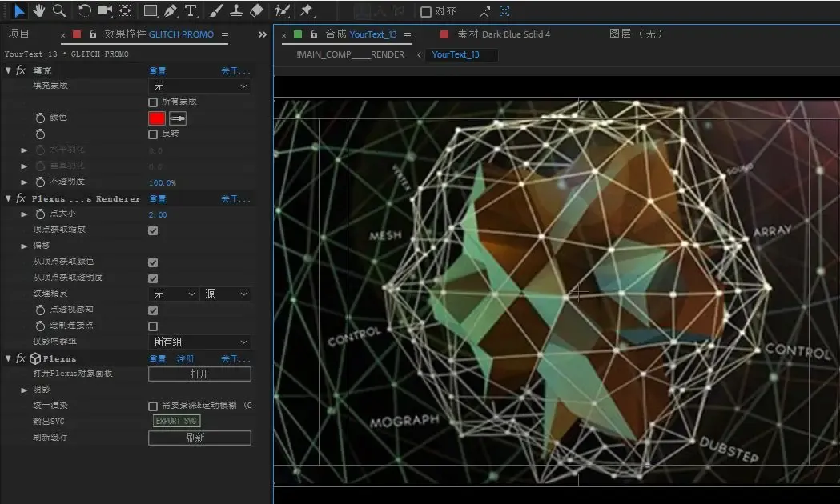Open the 填充蒙版 dropdown

(x=199, y=86)
